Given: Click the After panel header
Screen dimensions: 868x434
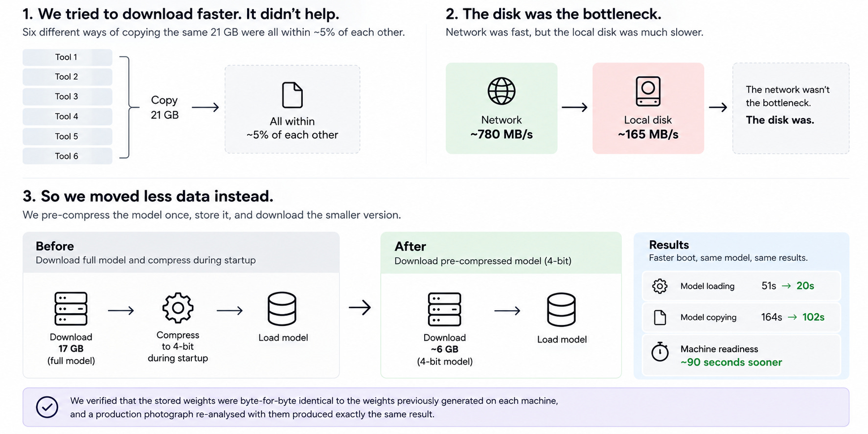Looking at the screenshot, I should pos(501,253).
